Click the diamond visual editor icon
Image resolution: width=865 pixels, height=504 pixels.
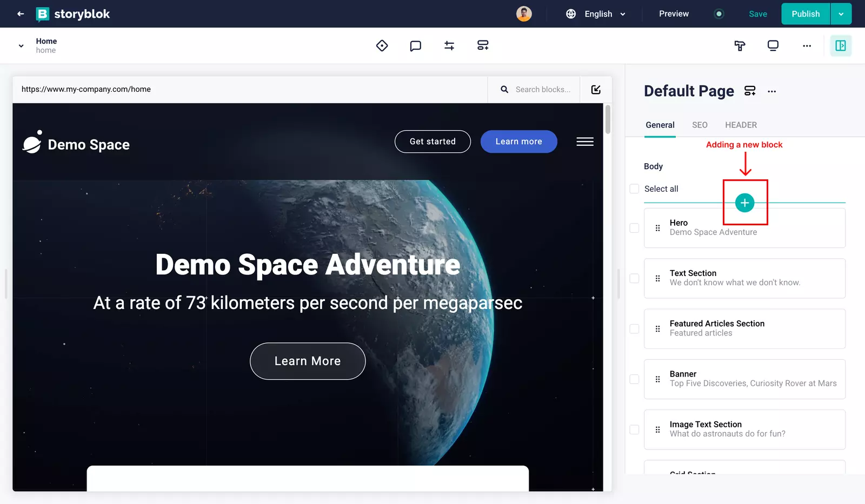(382, 46)
